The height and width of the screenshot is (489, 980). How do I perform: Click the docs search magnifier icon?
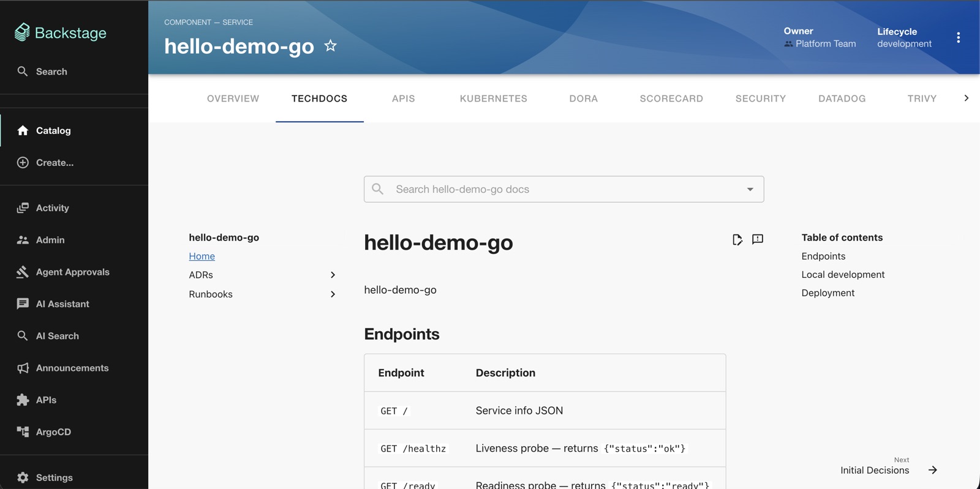[x=378, y=189]
